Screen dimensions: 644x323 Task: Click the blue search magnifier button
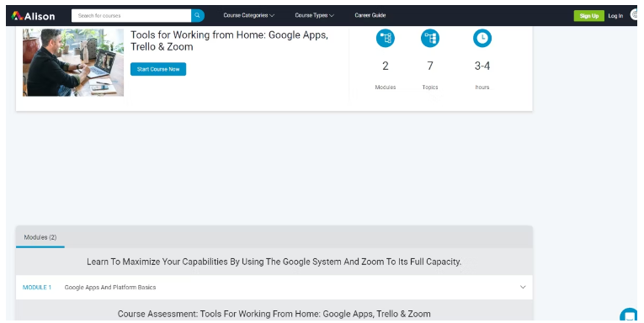click(x=198, y=16)
